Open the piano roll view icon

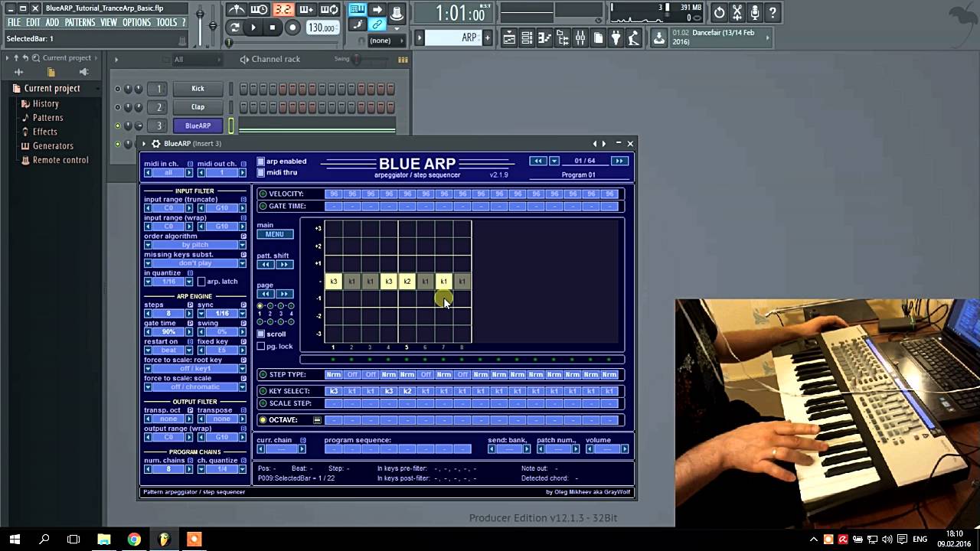pos(545,38)
